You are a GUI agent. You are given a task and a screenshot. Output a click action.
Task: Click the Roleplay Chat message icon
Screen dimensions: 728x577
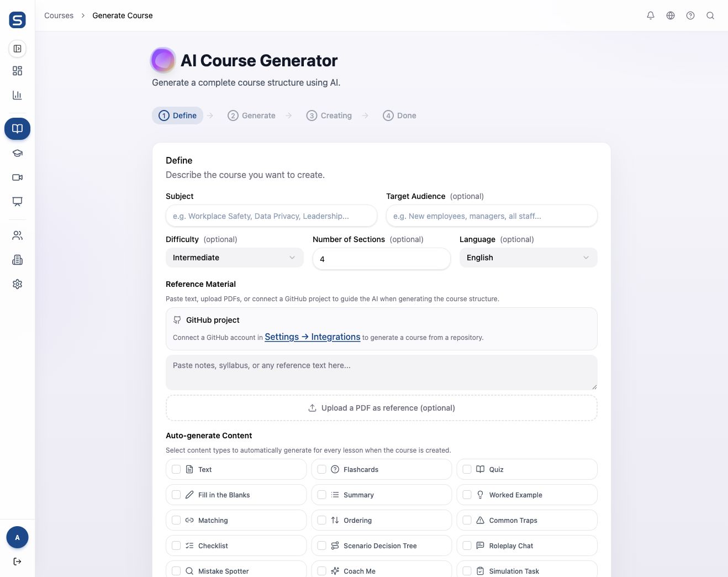[481, 545]
